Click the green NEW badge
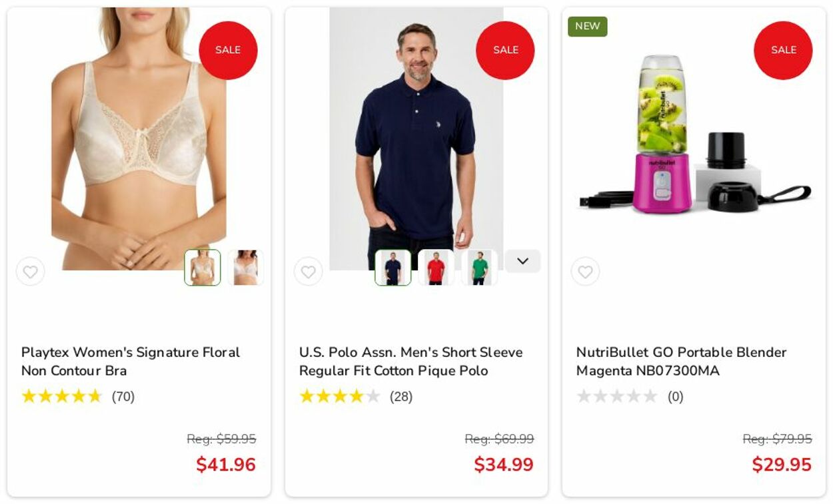The width and height of the screenshot is (833, 504). point(588,27)
